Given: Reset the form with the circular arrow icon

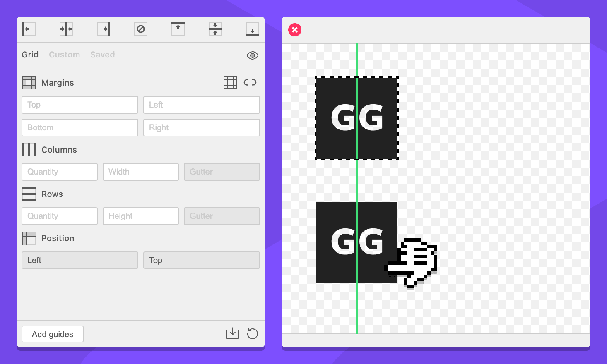Looking at the screenshot, I should tap(253, 333).
